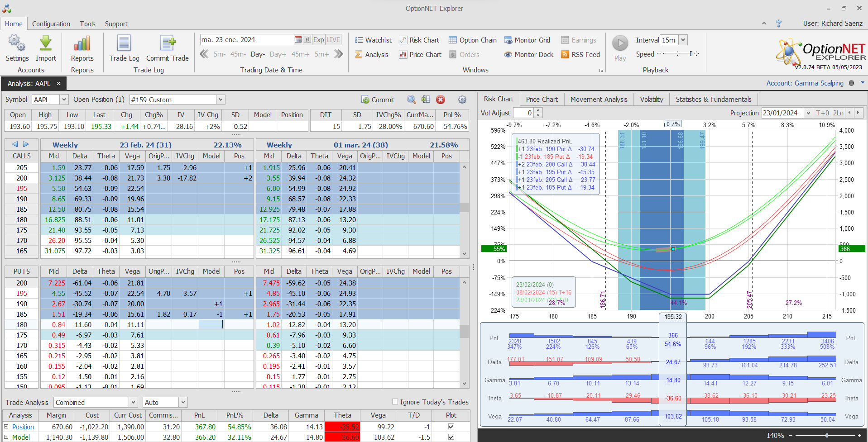This screenshot has width=868, height=442.
Task: Expand the Position row in analysis table
Action: point(6,427)
